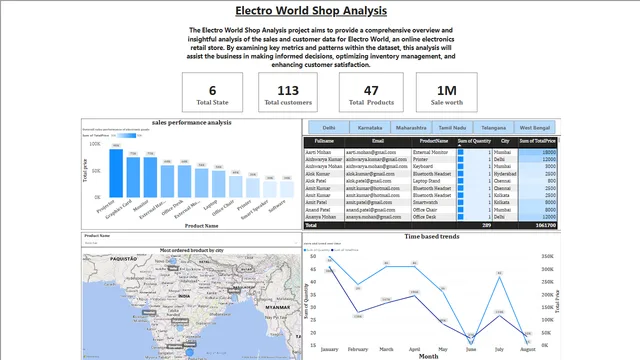Click the sort arrow under Sum of Quantity
The width and height of the screenshot is (640, 360).
(459, 145)
